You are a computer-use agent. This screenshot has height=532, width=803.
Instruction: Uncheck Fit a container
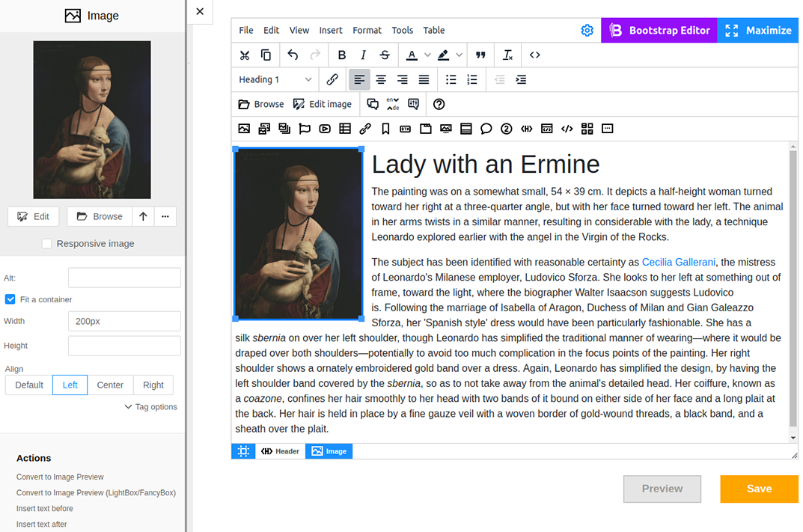click(10, 299)
